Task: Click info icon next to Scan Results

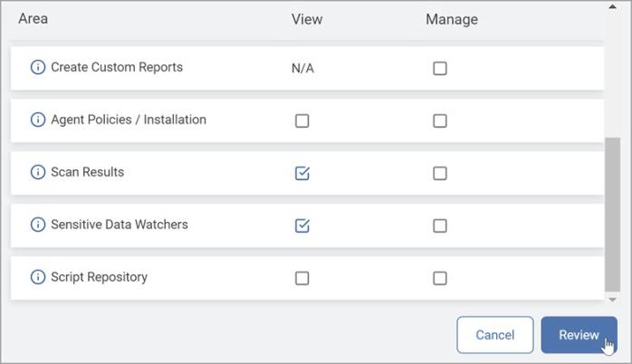Action: click(38, 173)
